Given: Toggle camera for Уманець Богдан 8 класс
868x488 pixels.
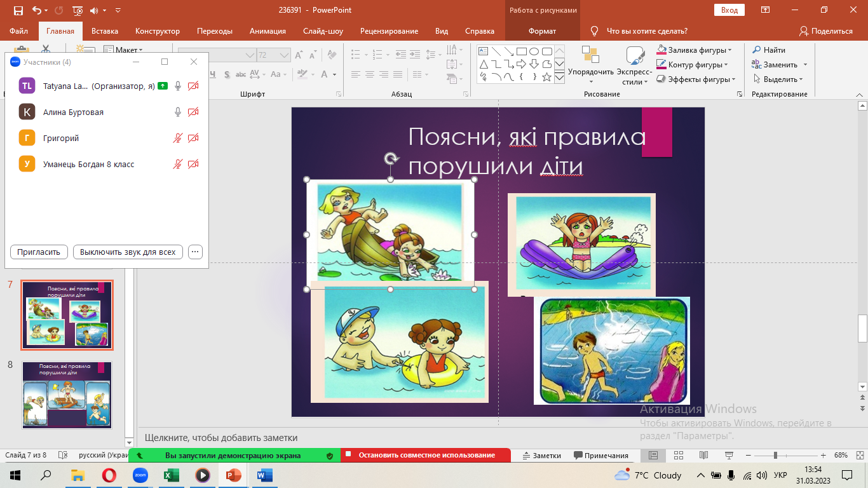Looking at the screenshot, I should (193, 164).
